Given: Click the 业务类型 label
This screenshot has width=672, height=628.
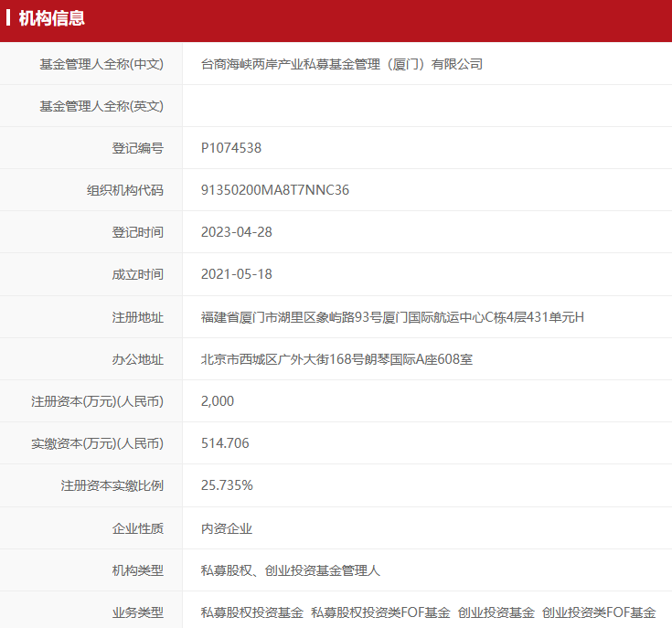Looking at the screenshot, I should click(137, 612).
